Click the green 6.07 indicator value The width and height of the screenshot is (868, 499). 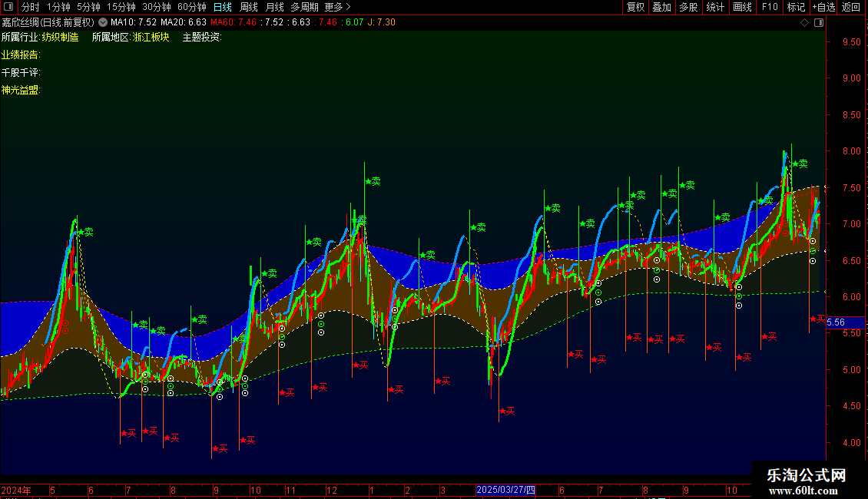coord(354,22)
